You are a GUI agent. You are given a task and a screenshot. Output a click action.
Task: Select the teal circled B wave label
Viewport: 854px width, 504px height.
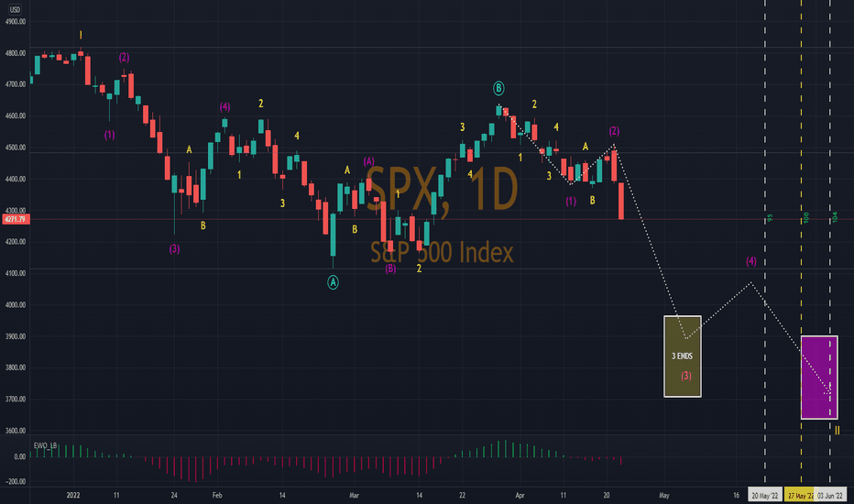pyautogui.click(x=498, y=88)
